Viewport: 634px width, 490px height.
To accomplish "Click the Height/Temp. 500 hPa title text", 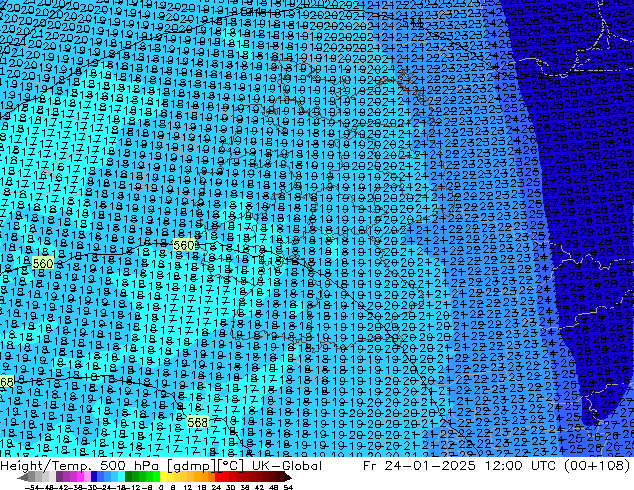I will click(x=79, y=466).
